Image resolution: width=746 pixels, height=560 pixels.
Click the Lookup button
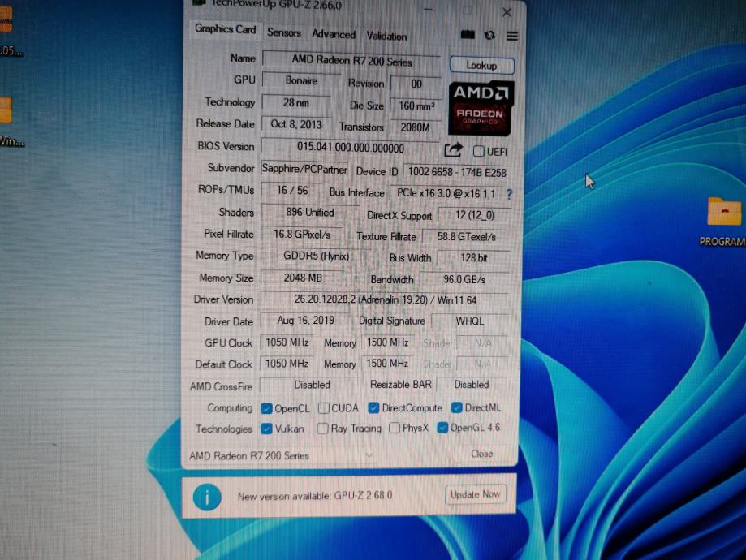point(481,65)
